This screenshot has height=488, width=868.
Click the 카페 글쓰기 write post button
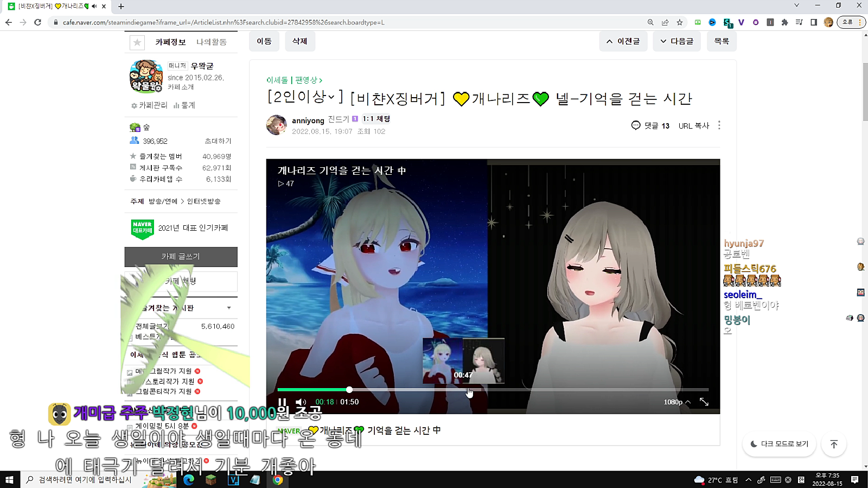[x=181, y=257]
